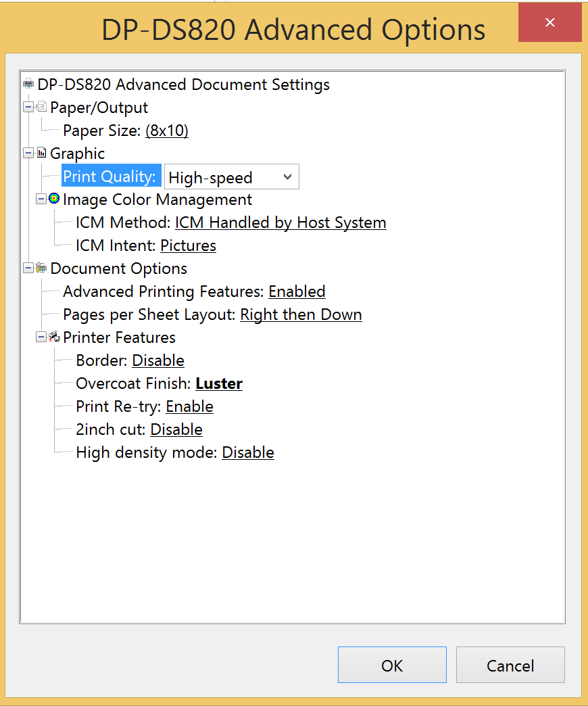
Task: Open the Print Quality High-speed dropdown
Action: [x=232, y=176]
